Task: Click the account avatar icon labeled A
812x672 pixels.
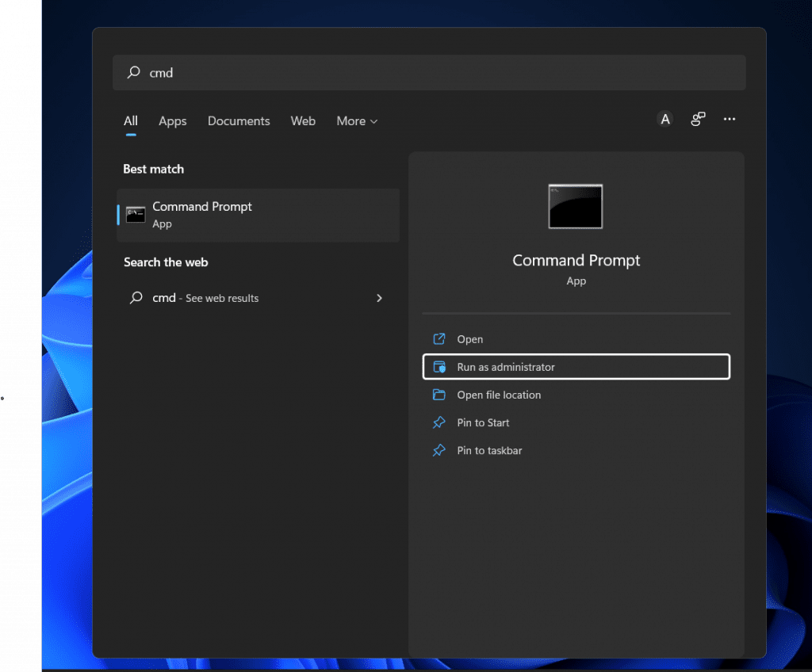Action: point(665,119)
